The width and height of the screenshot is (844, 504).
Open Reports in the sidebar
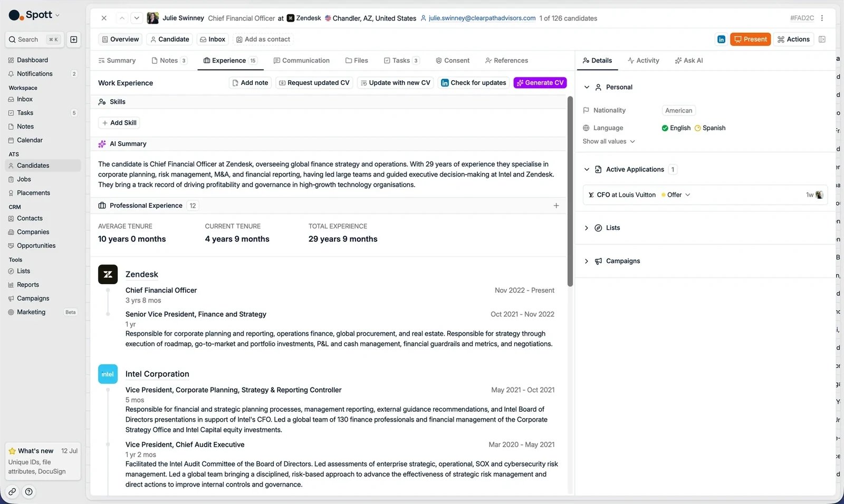tap(43, 285)
